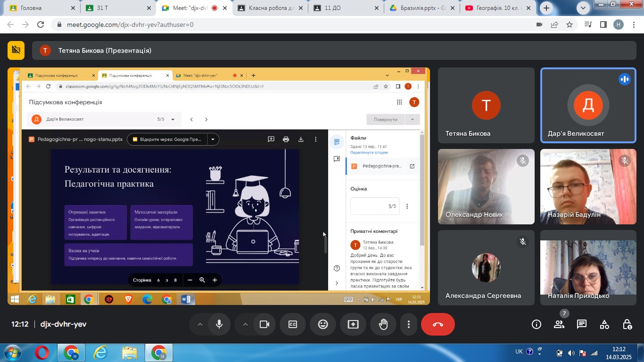Open the emoji reactions picker
Image resolution: width=644 pixels, height=362 pixels.
pyautogui.click(x=323, y=324)
